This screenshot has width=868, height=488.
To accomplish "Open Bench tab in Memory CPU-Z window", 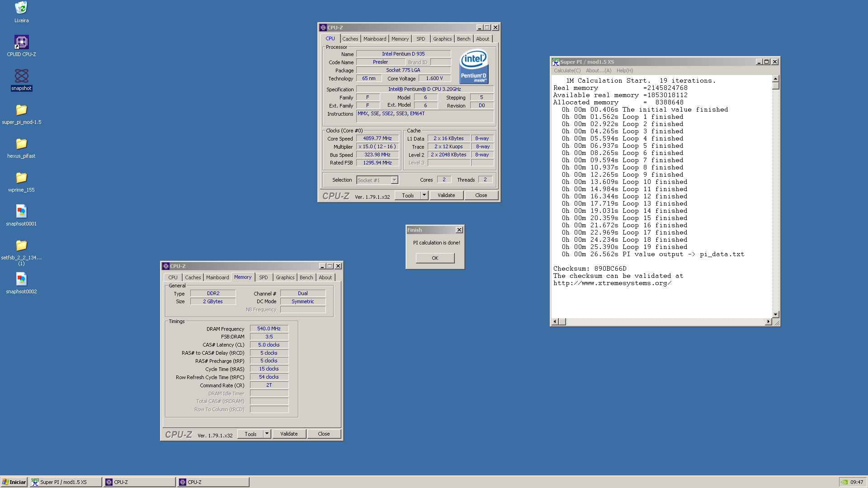I will (306, 277).
